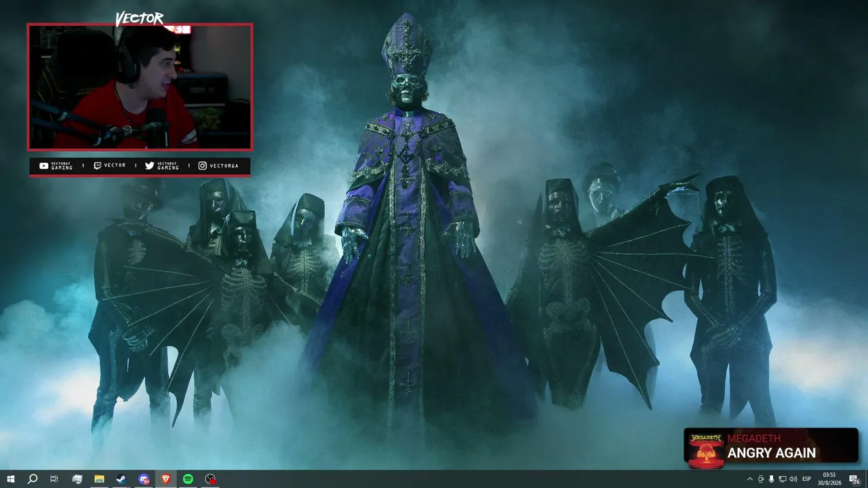868x488 pixels.
Task: Open taskbar Search magnifier
Action: click(x=32, y=479)
